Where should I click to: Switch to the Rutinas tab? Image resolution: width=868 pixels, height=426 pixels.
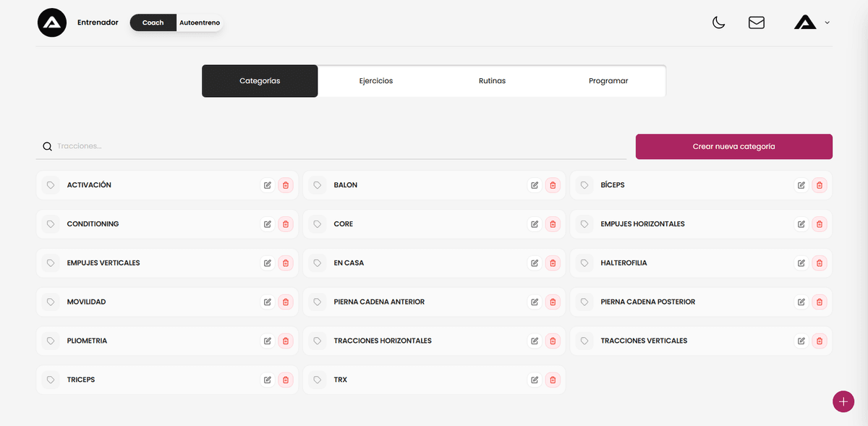(492, 81)
